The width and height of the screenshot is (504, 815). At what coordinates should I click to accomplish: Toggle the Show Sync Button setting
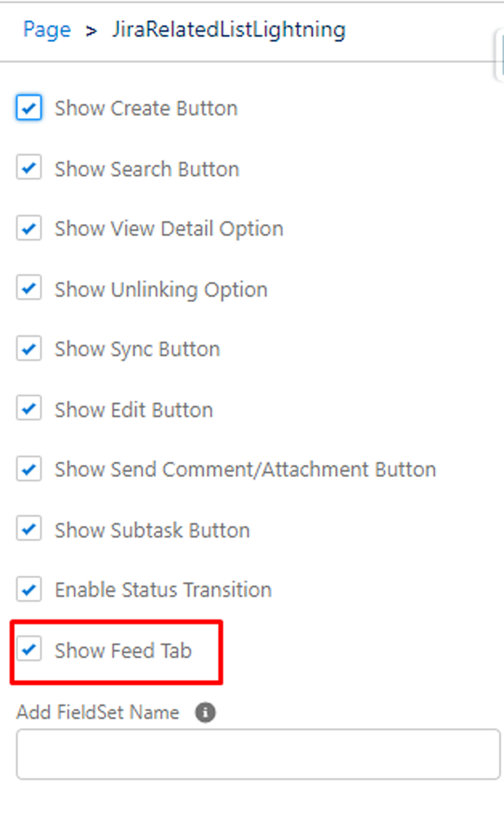click(x=29, y=349)
